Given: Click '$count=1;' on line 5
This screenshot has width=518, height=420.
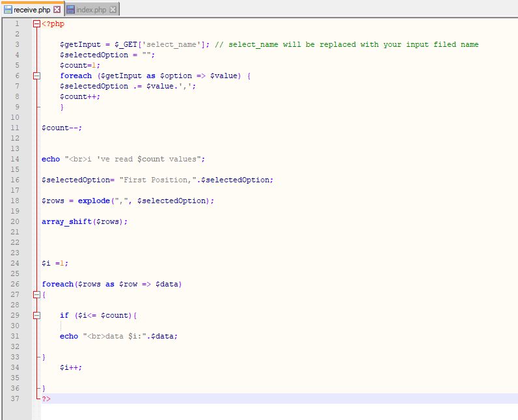Looking at the screenshot, I should click(x=80, y=65).
